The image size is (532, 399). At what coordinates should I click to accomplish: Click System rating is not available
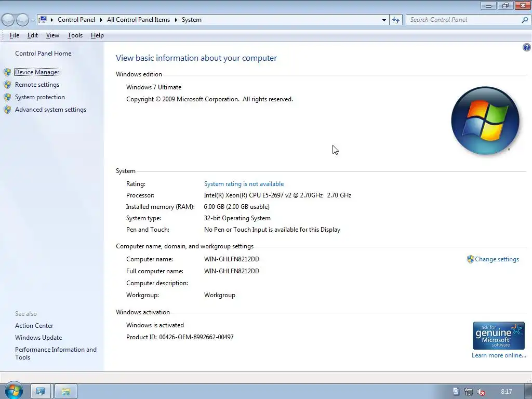(x=244, y=184)
